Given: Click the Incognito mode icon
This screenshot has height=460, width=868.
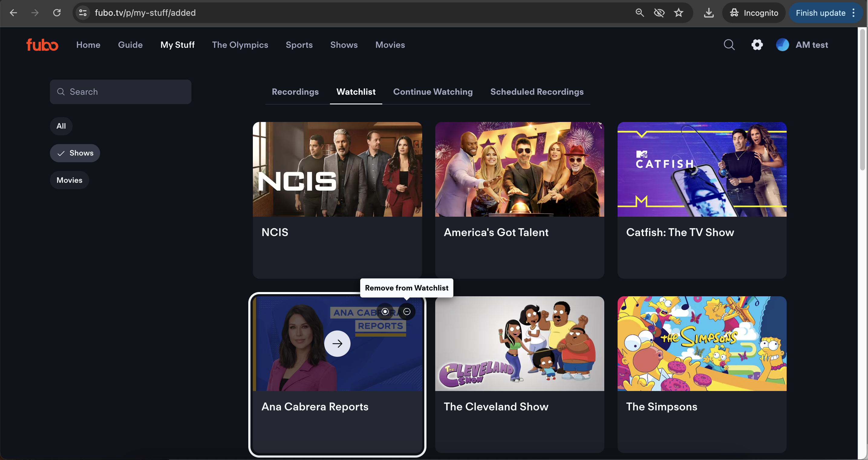Looking at the screenshot, I should 734,13.
